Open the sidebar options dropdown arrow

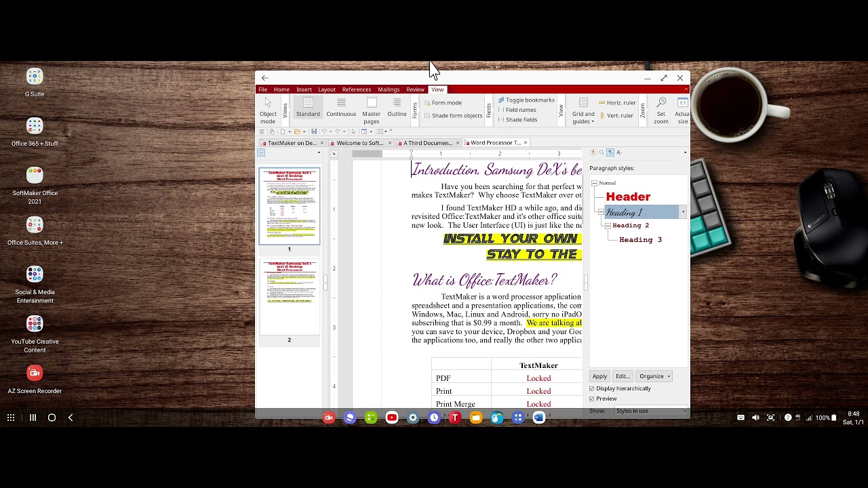685,152
